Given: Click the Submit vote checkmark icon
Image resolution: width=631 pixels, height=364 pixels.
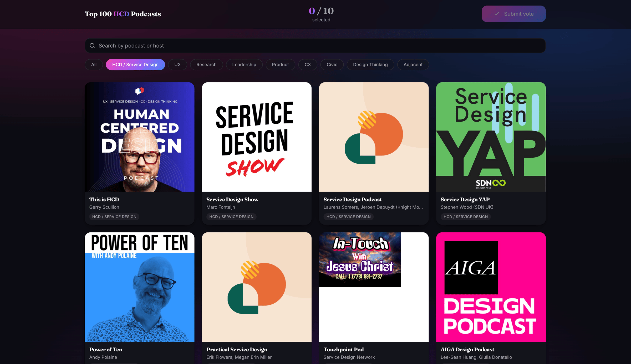Looking at the screenshot, I should pyautogui.click(x=496, y=14).
